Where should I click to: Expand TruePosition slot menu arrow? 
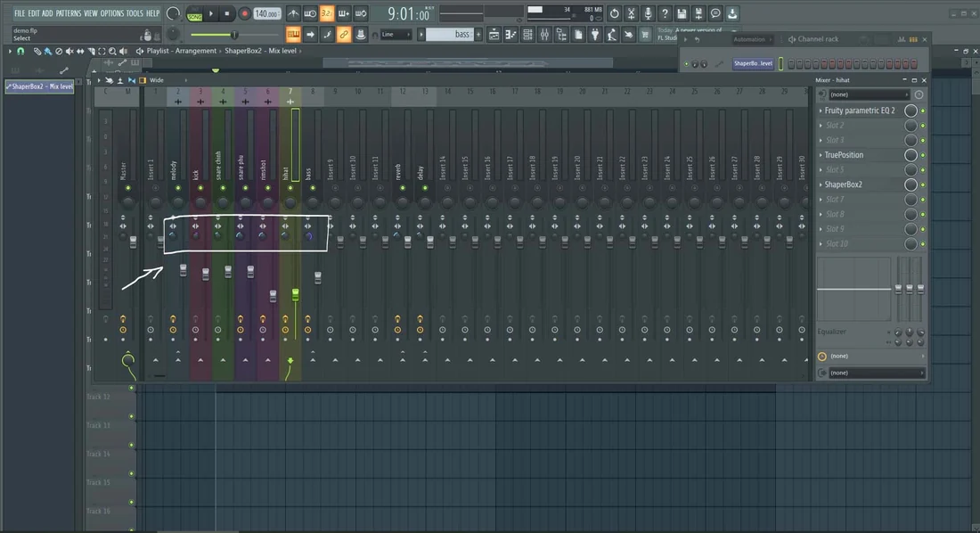(x=821, y=154)
